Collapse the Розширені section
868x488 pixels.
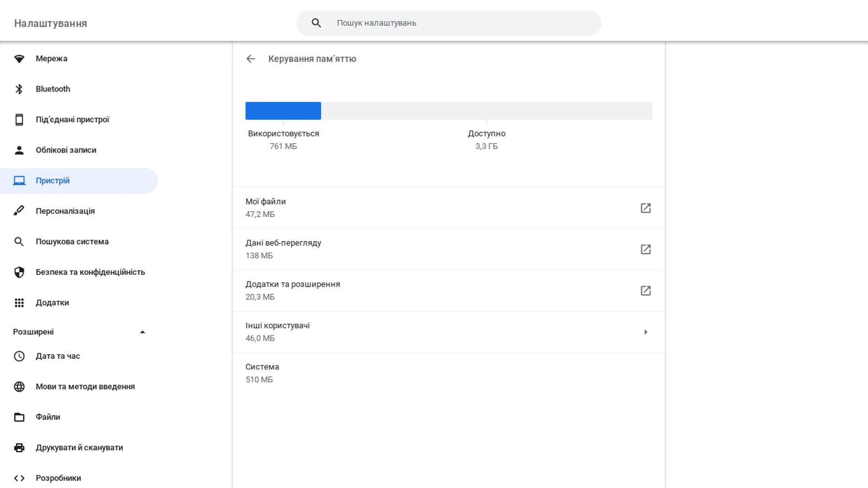pyautogui.click(x=142, y=332)
